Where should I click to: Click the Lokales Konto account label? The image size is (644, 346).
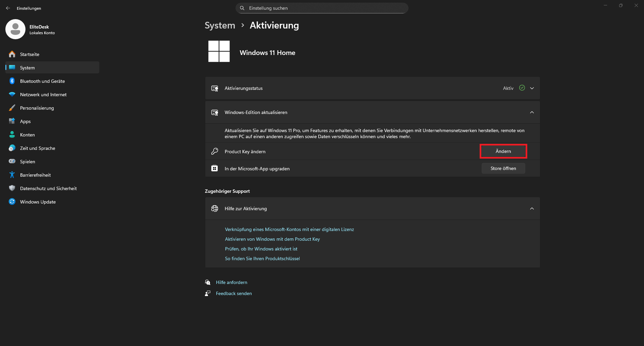point(42,33)
